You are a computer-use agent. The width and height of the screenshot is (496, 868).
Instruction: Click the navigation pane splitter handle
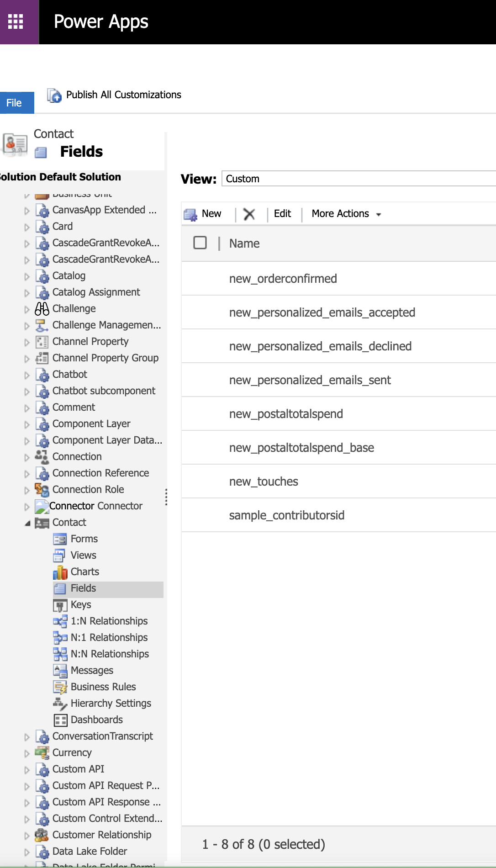pyautogui.click(x=166, y=497)
